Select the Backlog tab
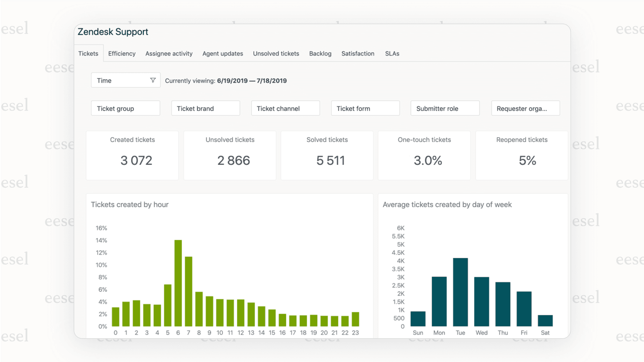Screen dimensions: 644x362 point(320,53)
